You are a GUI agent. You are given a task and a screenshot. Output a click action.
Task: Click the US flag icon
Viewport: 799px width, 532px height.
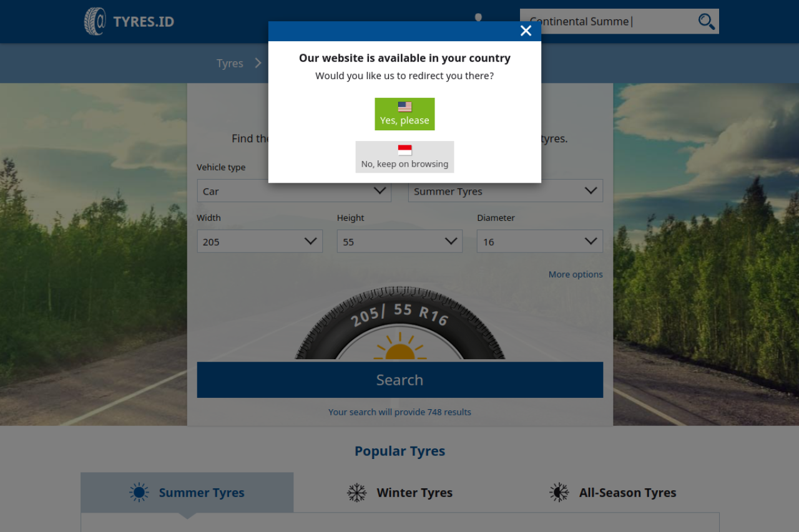(404, 107)
